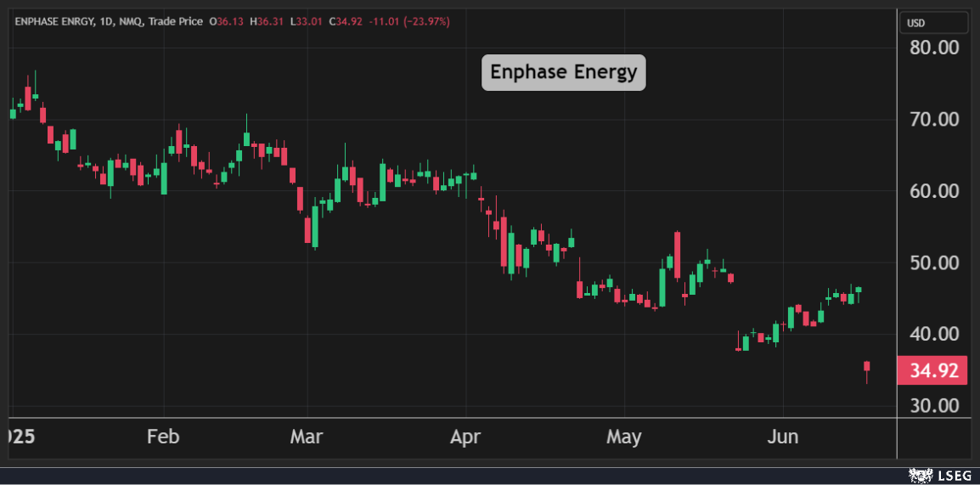Click the Jun label on the time axis

click(x=782, y=437)
